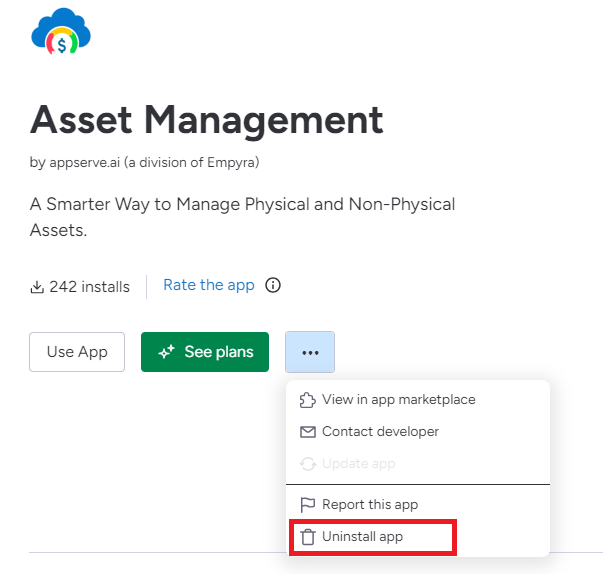Screen dimensions: 603x574
Task: Open the app with Use App button
Action: [77, 352]
